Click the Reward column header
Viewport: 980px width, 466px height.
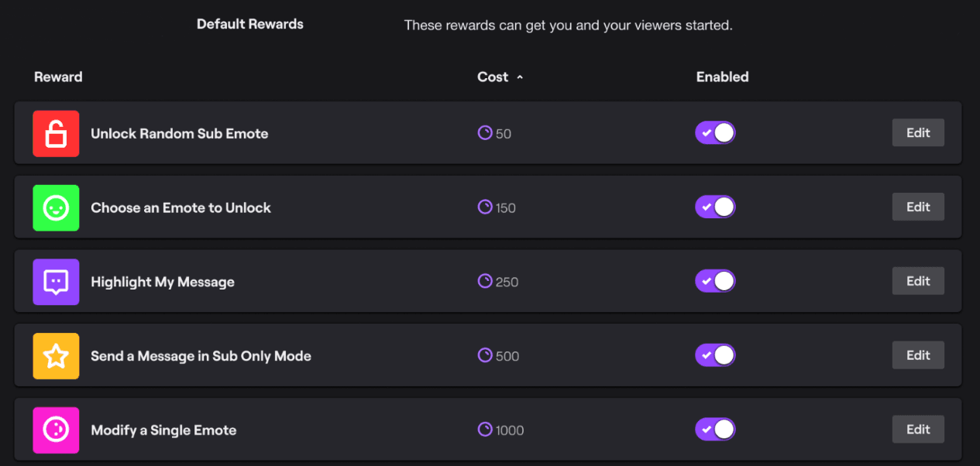pos(58,77)
